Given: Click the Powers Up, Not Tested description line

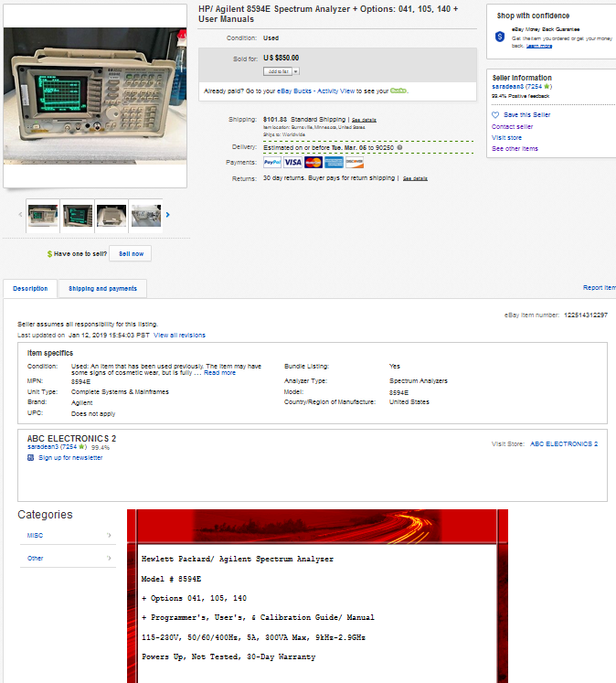Looking at the screenshot, I should click(228, 656).
